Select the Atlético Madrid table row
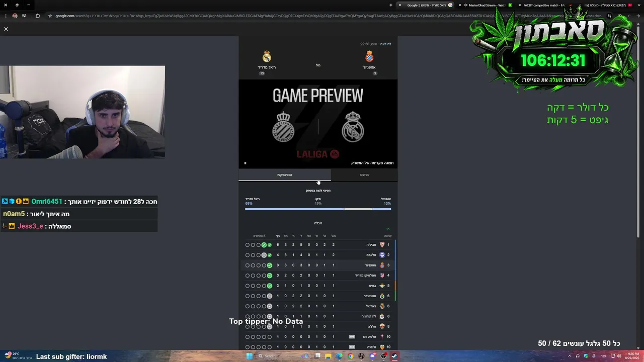644x362 pixels. tap(318, 276)
